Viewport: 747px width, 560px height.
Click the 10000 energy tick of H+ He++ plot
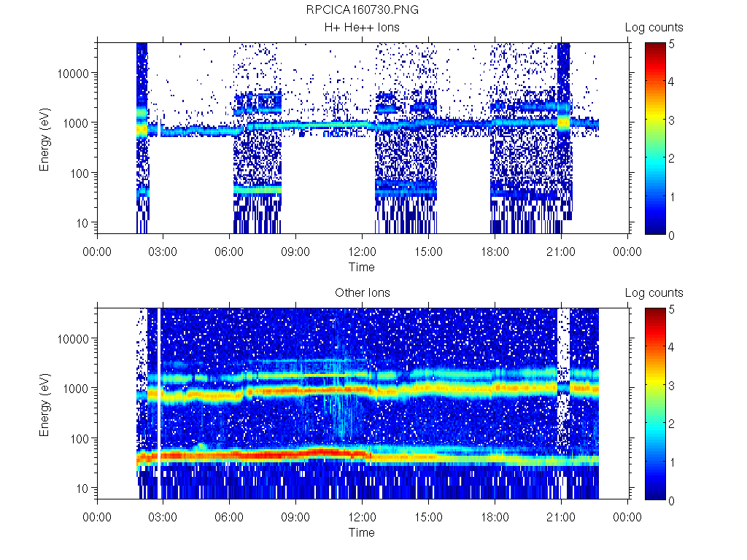click(73, 74)
